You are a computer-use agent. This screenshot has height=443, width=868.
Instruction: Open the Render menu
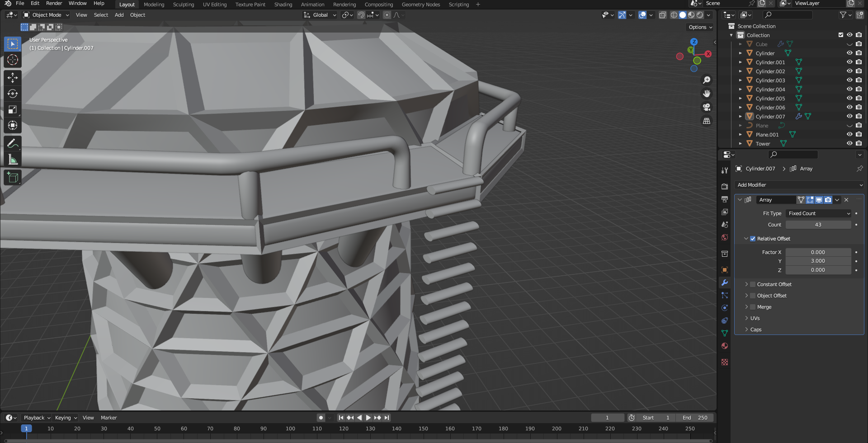coord(54,4)
